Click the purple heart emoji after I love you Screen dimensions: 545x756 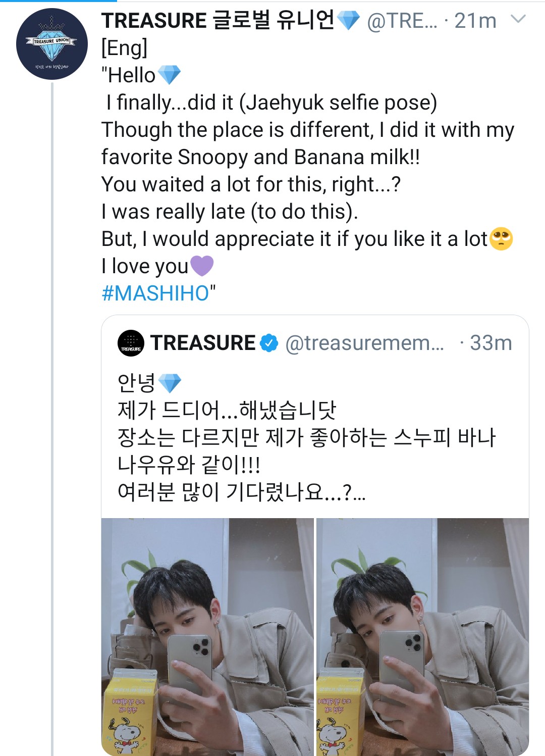[202, 266]
